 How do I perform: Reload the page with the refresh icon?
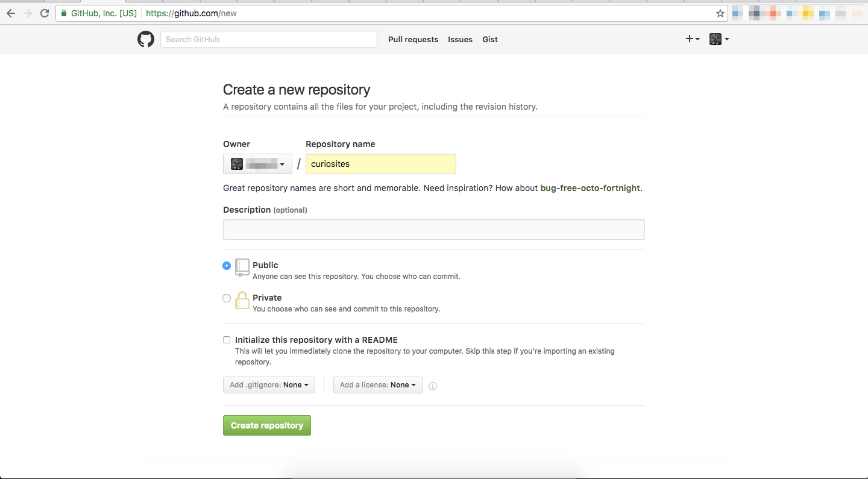45,13
